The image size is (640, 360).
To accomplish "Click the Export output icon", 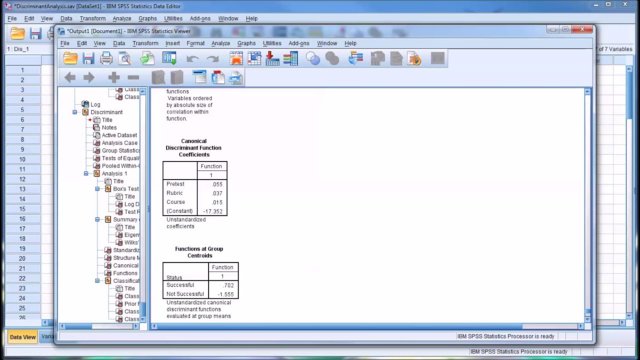I will (147, 58).
